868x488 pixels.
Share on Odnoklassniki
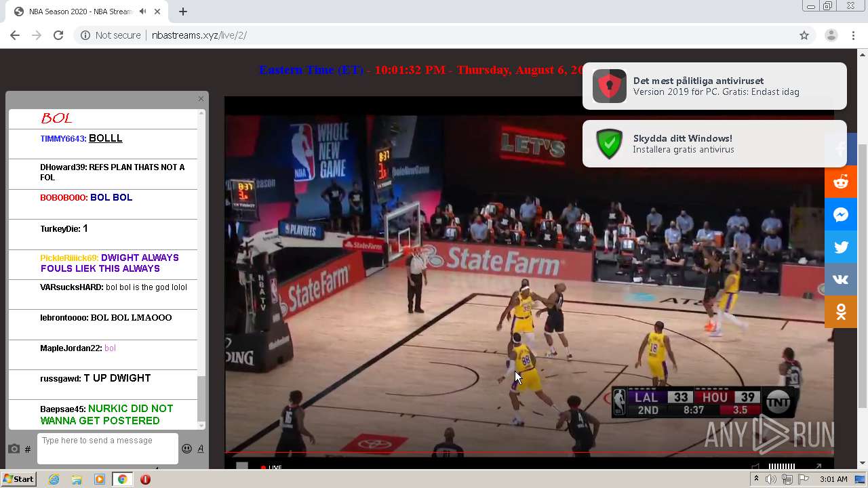tap(841, 312)
